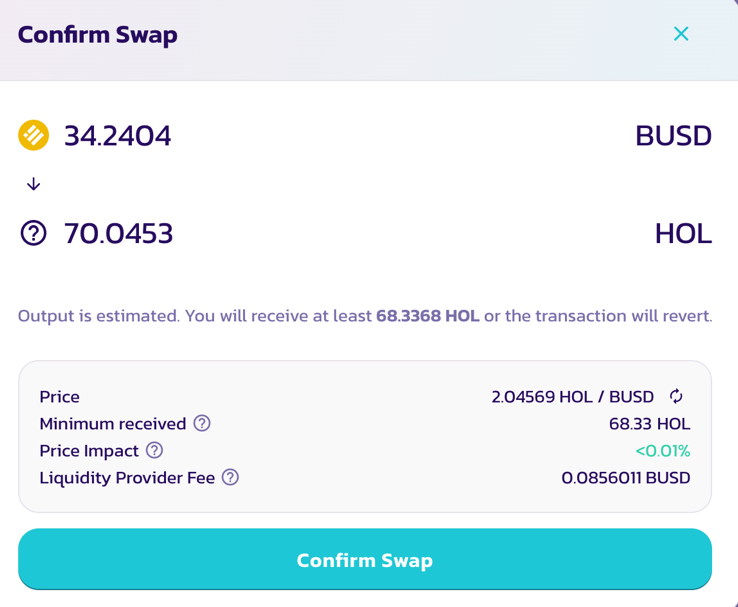Click the HOL unknown-token question mark icon
This screenshot has width=738, height=607.
click(x=33, y=233)
